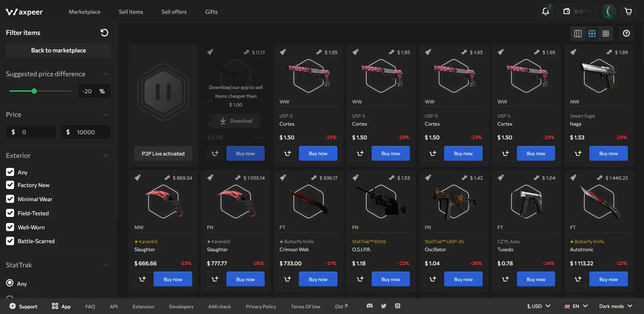Open the help question mark icon
This screenshot has height=314, width=644.
tap(626, 34)
